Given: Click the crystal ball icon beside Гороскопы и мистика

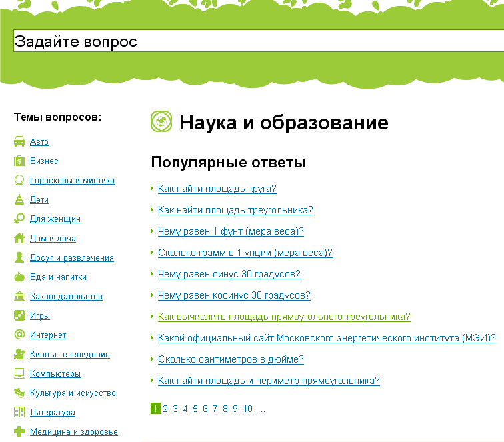Looking at the screenshot, I should coord(19,180).
